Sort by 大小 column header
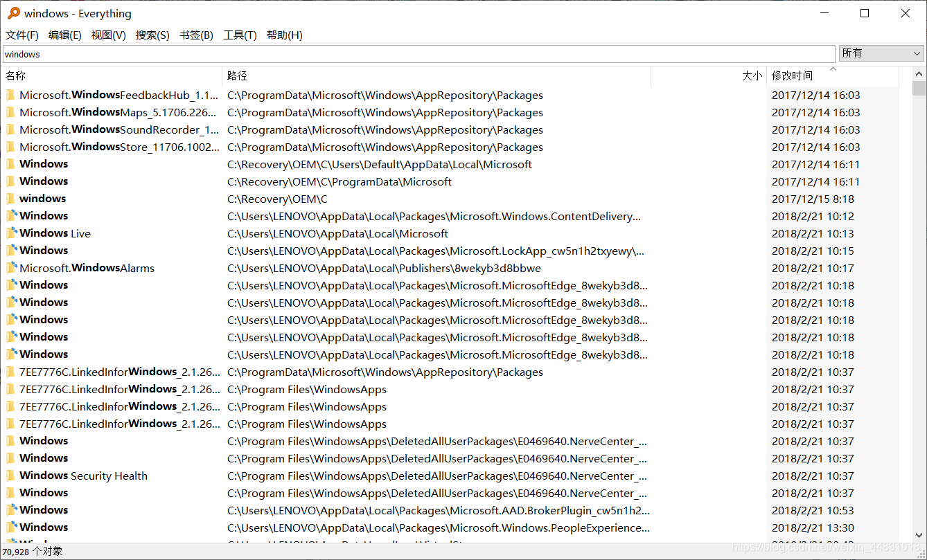927x560 pixels. click(x=709, y=76)
